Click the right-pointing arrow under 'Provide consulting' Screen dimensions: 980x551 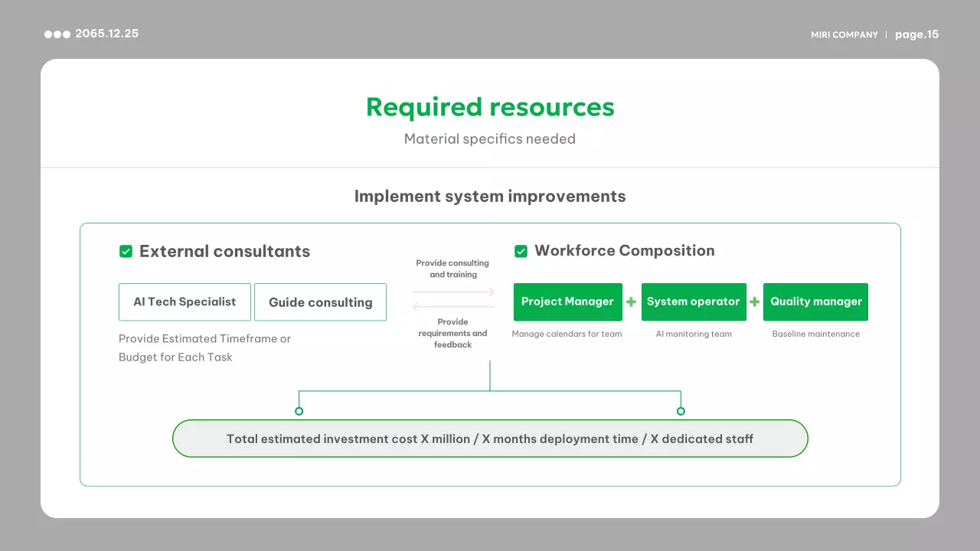(453, 292)
